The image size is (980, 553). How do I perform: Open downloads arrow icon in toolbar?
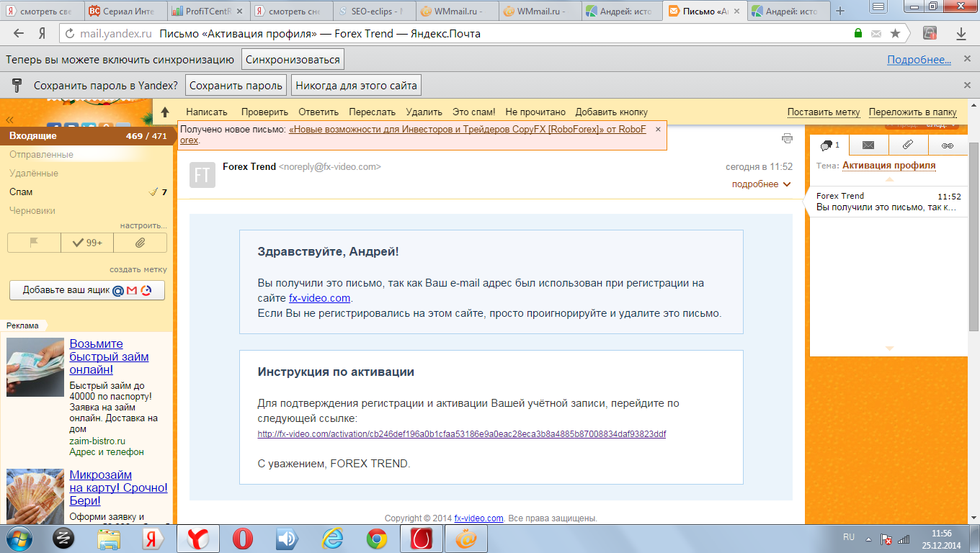click(x=961, y=33)
